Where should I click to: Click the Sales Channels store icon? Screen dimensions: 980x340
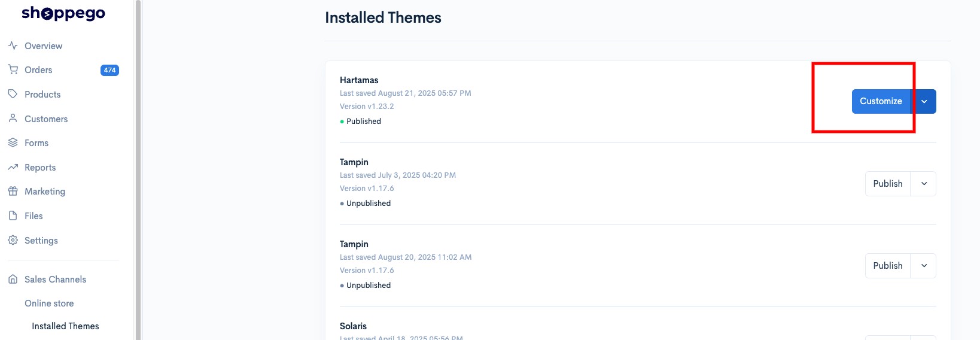coord(13,279)
